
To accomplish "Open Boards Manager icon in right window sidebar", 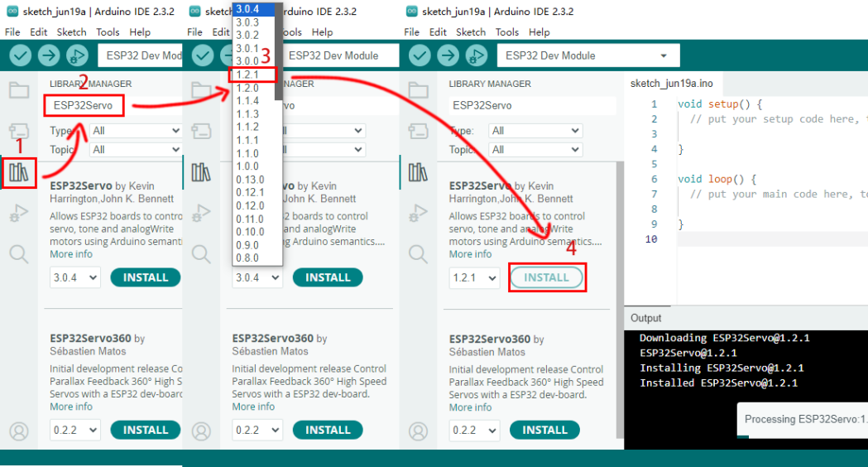I will (x=418, y=132).
